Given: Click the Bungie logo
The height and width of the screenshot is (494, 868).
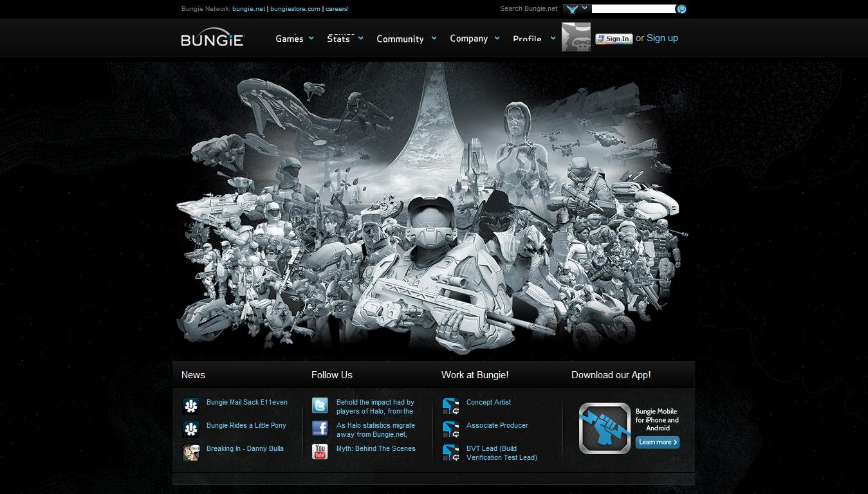Looking at the screenshot, I should (212, 38).
